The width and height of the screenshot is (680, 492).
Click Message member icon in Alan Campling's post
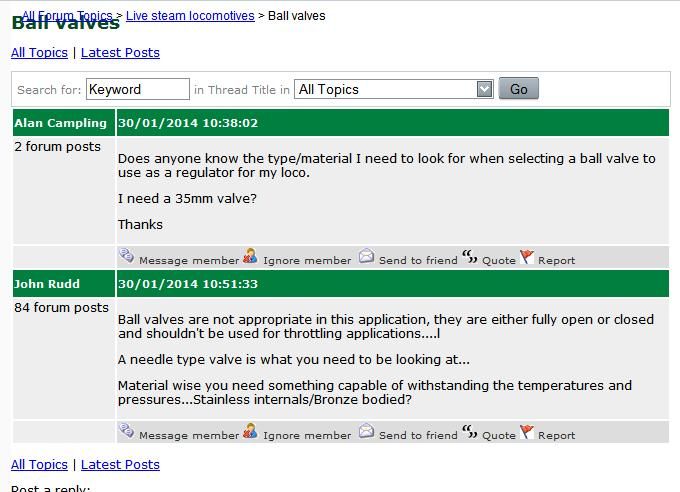click(x=127, y=256)
